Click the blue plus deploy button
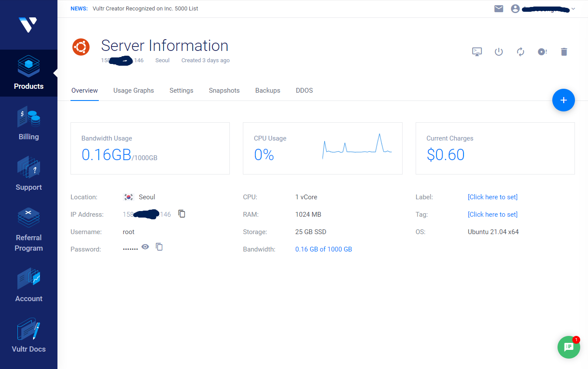This screenshot has height=369, width=588. click(564, 100)
